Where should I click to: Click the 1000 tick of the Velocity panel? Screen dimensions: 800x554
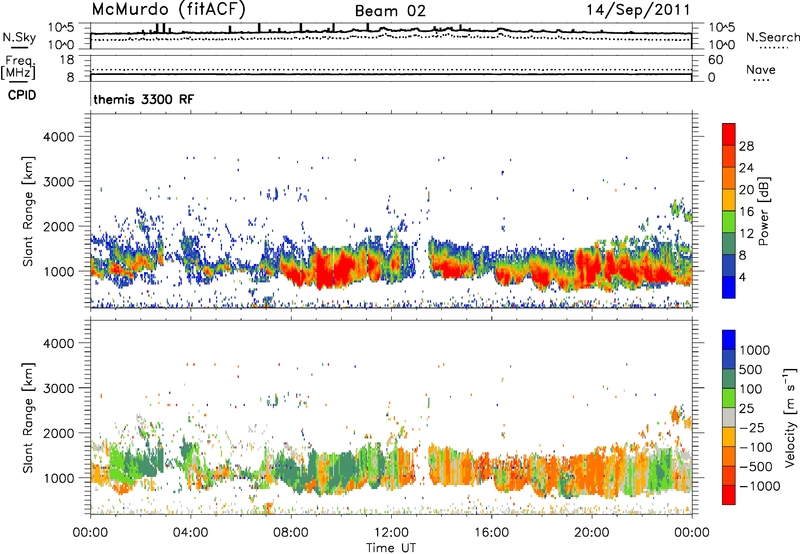coord(59,478)
